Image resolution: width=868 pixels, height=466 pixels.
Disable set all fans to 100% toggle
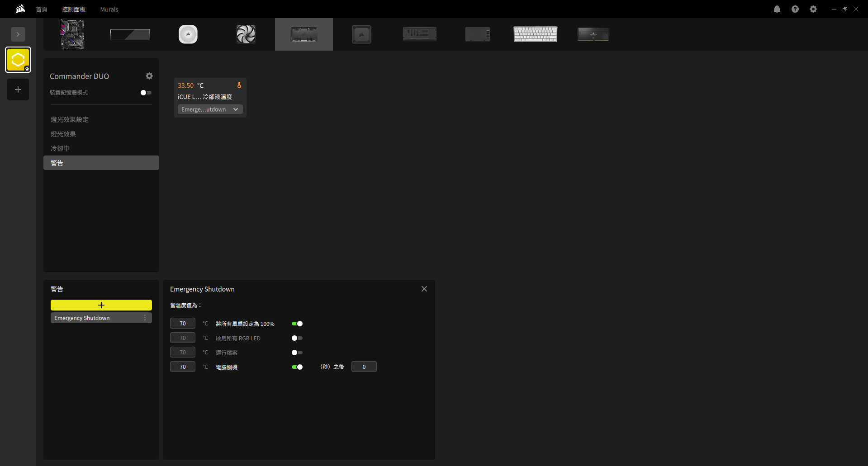(x=297, y=324)
